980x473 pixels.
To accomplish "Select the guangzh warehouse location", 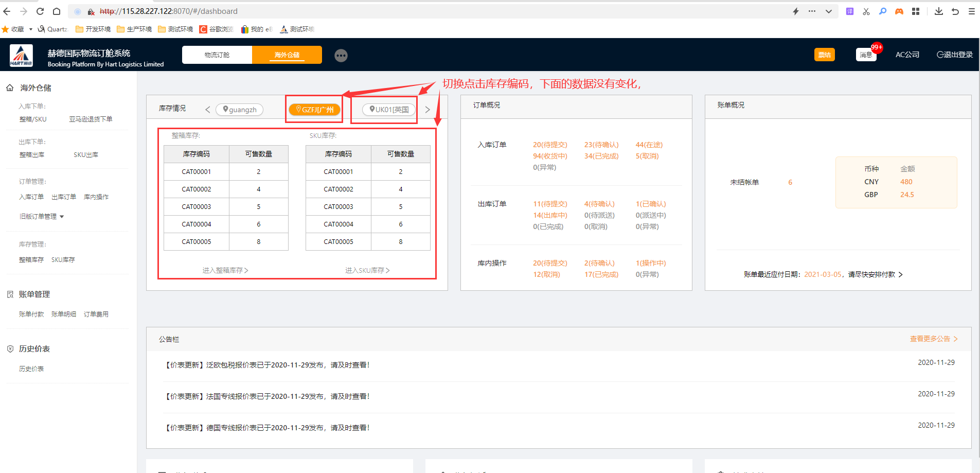I will coord(240,110).
